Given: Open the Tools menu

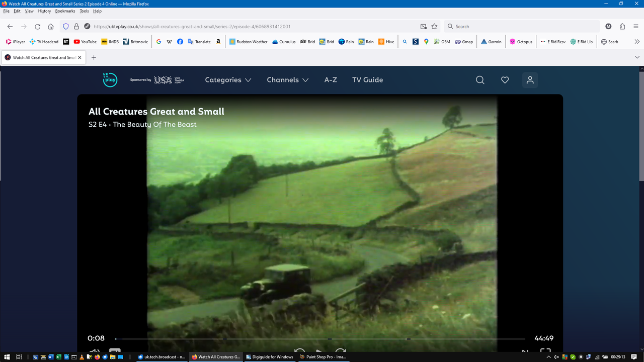Looking at the screenshot, I should (x=84, y=11).
